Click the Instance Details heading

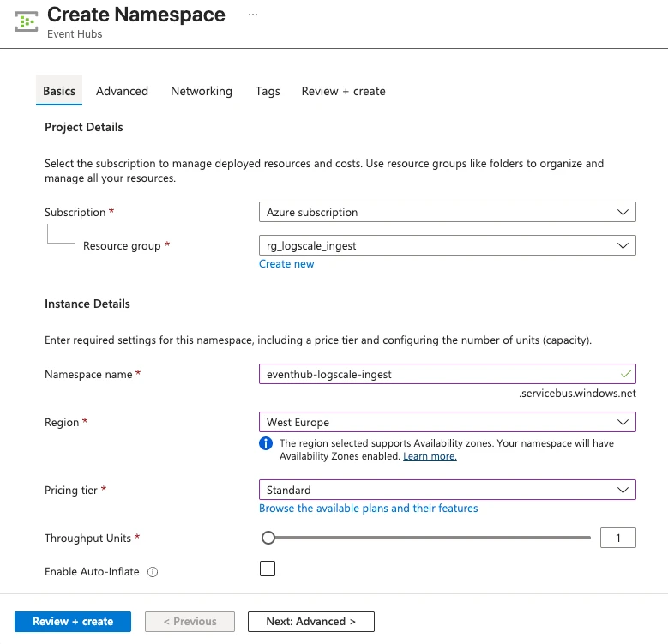pos(87,304)
